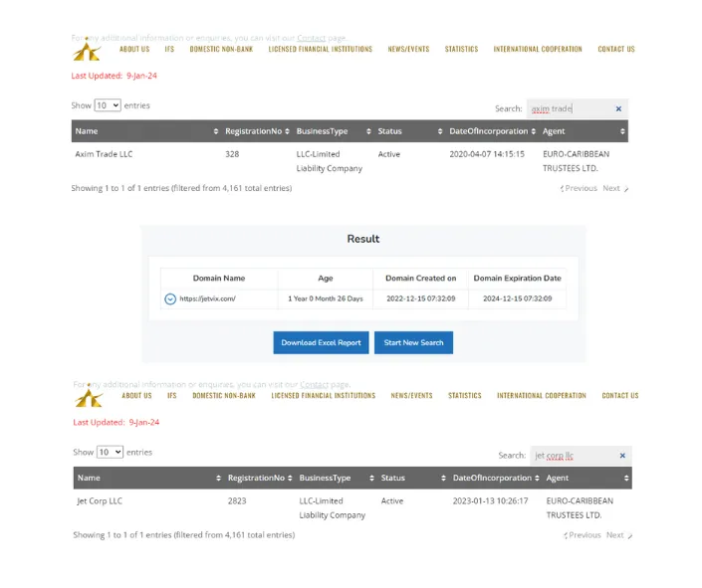This screenshot has width=702, height=588.
Task: Open DOMESTIC NON-BANK in the bottom menu
Action: pos(224,396)
